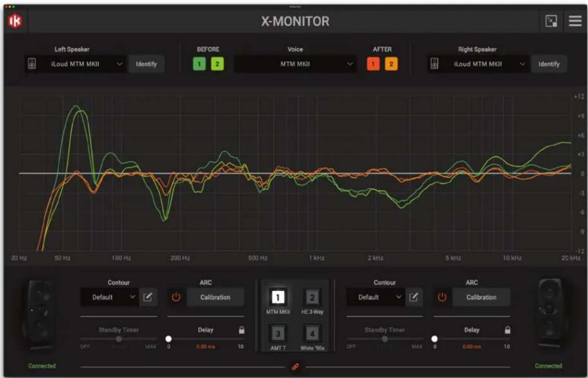Switch to the compact window view icon
The height and width of the screenshot is (378, 588).
click(552, 21)
